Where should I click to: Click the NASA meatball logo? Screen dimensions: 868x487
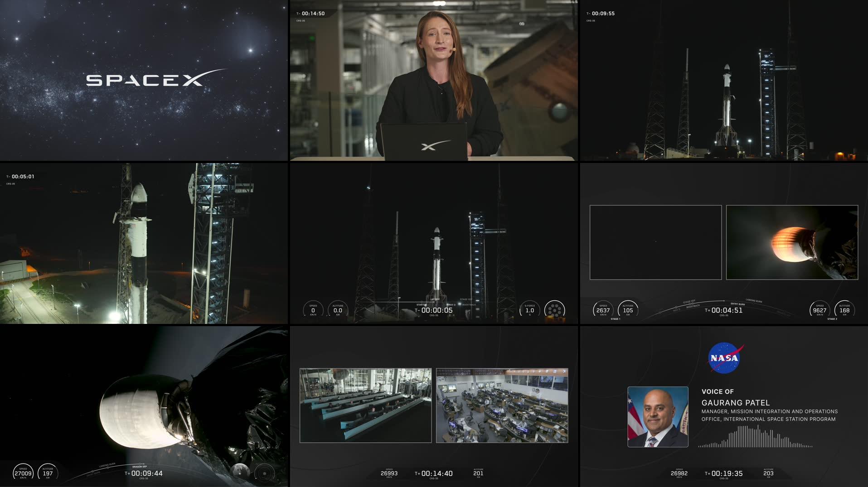coord(725,357)
